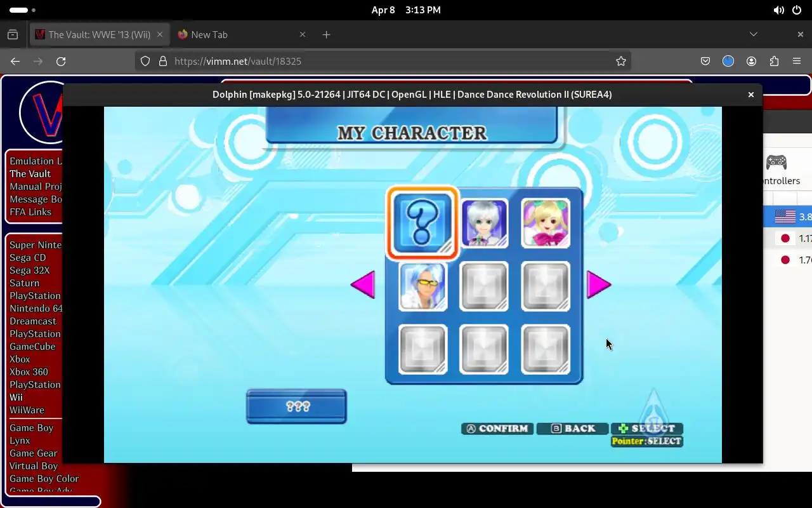Open the Apr 8 3:13 PM clock
The width and height of the screenshot is (812, 508).
tap(406, 10)
